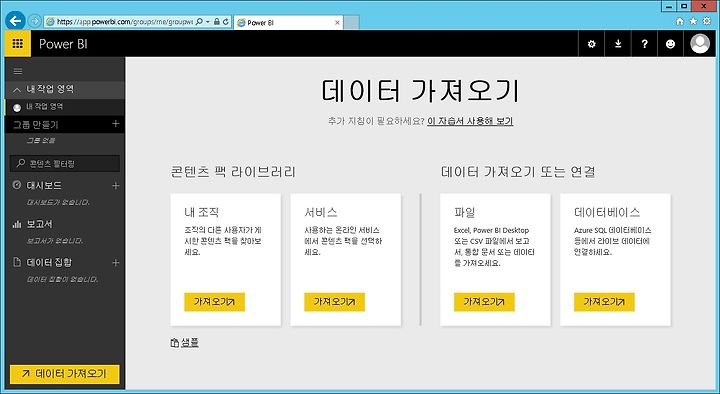Viewport: 720px width, 394px height.
Task: Click the browser home icon
Action: pyautogui.click(x=680, y=21)
